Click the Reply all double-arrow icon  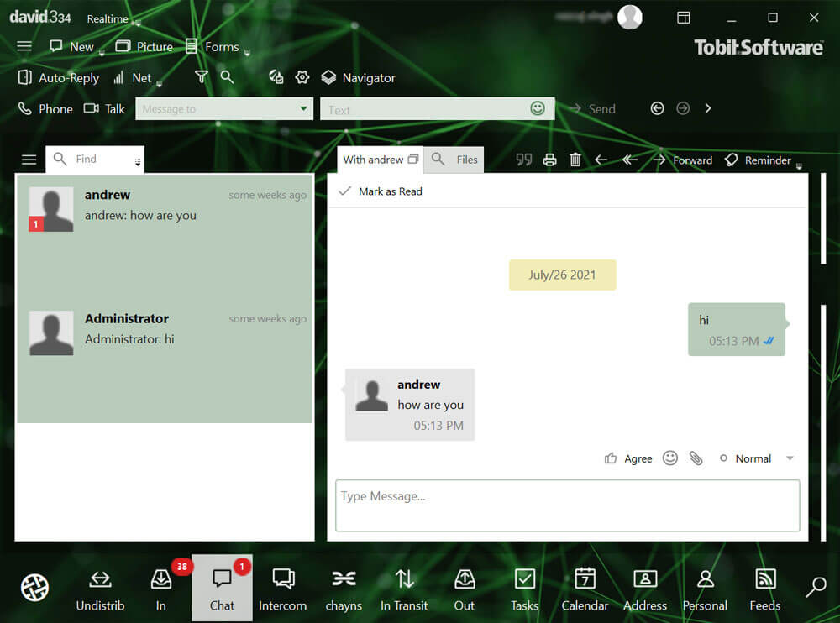pyautogui.click(x=630, y=160)
